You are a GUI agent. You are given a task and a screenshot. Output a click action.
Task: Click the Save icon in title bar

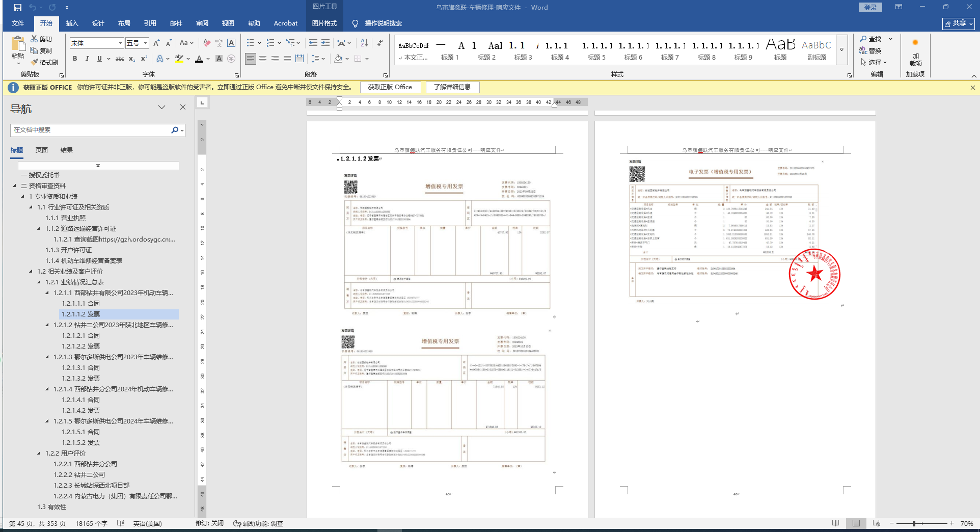pos(18,8)
